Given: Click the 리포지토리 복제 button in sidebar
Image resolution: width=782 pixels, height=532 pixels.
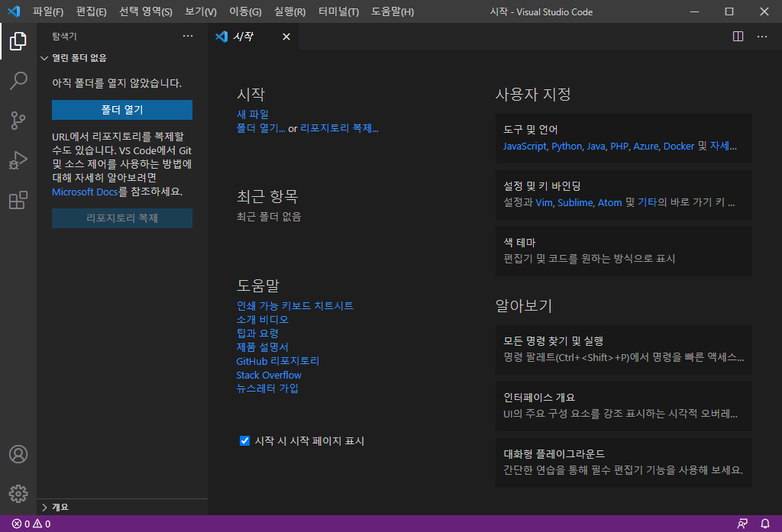Looking at the screenshot, I should 122,218.
